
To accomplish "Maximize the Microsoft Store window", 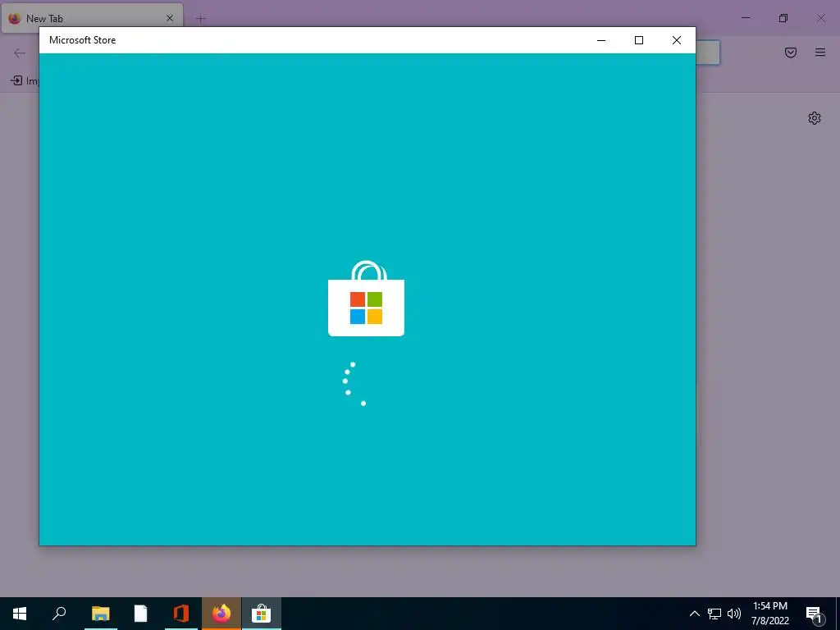I will point(638,40).
